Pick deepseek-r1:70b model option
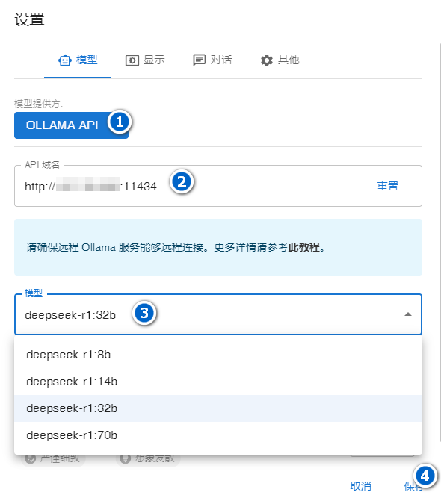441x504 pixels. (x=218, y=435)
